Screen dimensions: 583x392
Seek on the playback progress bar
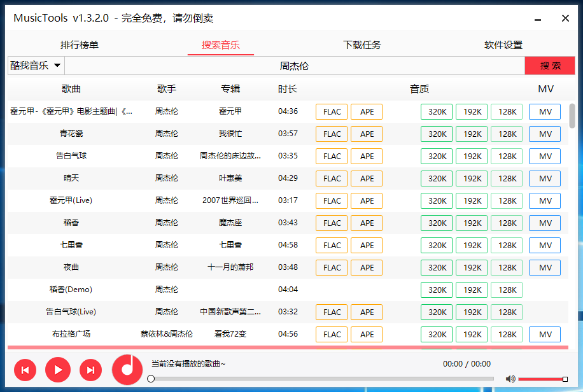[x=322, y=379]
